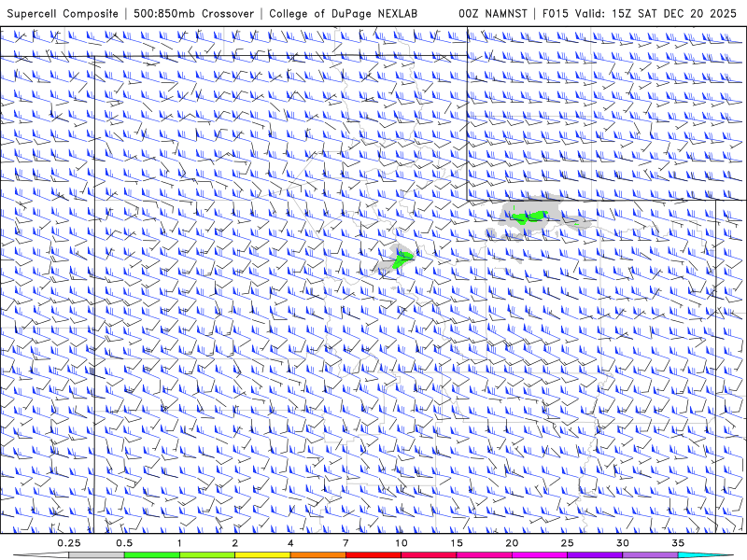Select the orange 4–7 legend segment
The height and width of the screenshot is (560, 747).
(x=317, y=555)
